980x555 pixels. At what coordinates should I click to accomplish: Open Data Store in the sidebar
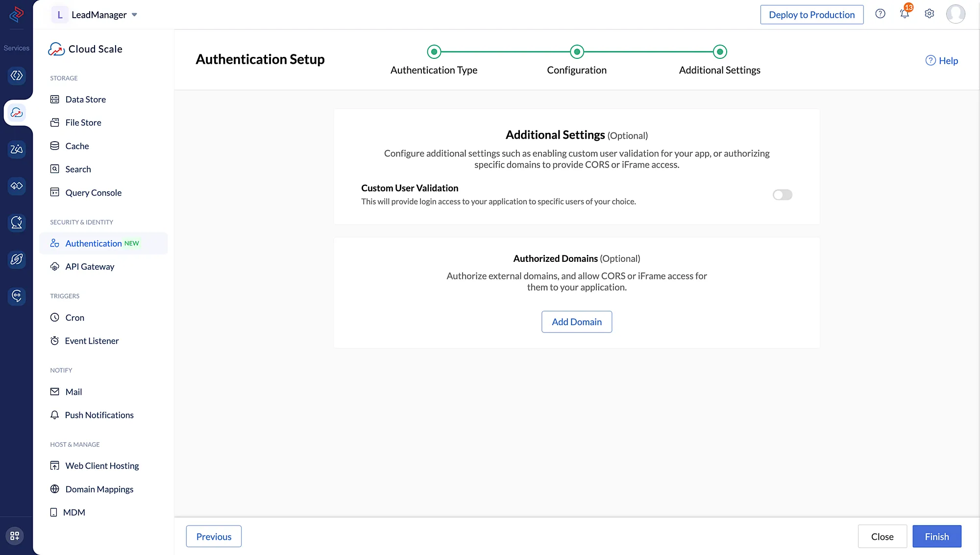(x=85, y=100)
